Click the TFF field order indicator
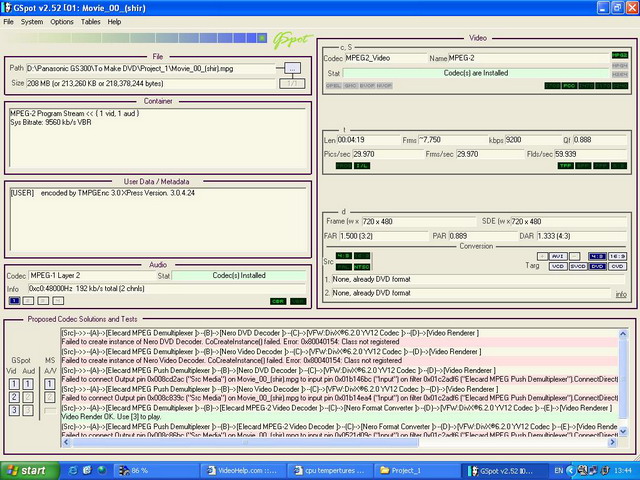 coord(566,166)
